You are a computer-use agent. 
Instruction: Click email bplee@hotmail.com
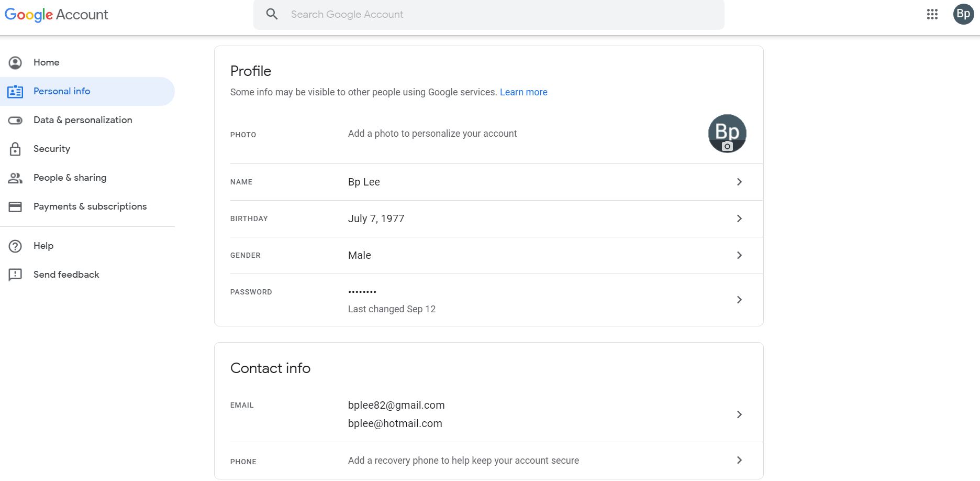click(x=395, y=423)
